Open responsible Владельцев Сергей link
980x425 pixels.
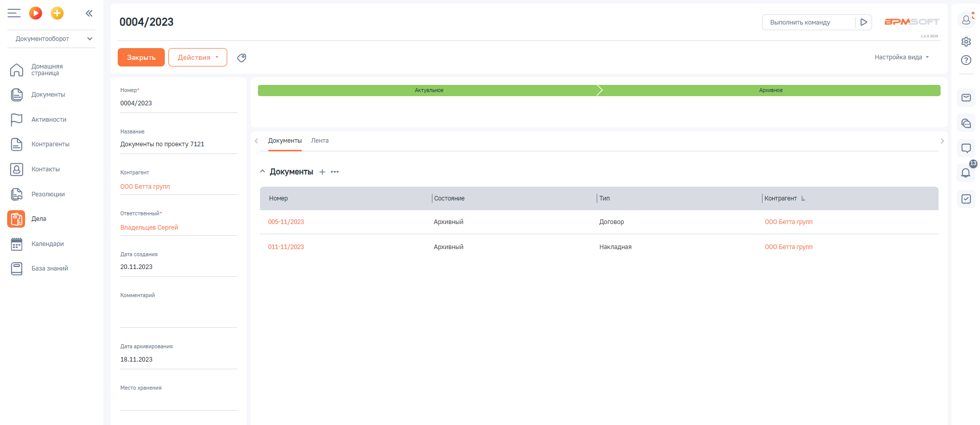click(x=149, y=228)
